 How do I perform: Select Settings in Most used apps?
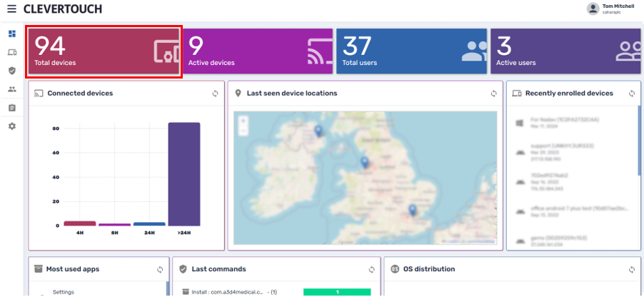click(64, 292)
